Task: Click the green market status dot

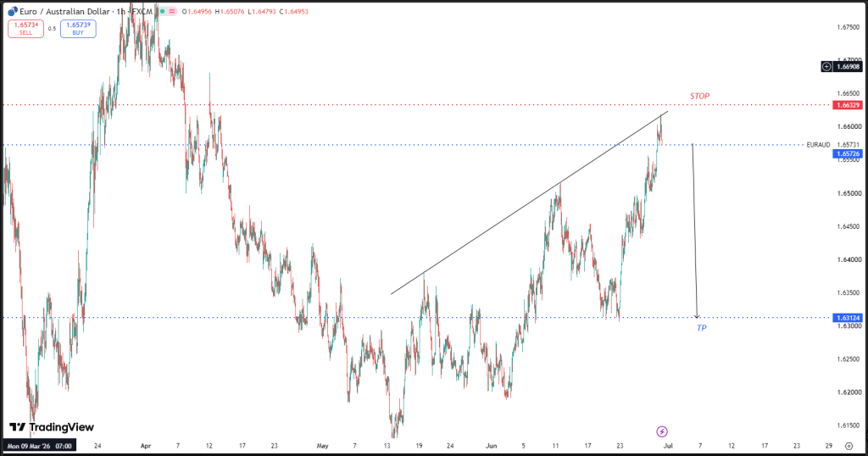Action: click(x=162, y=11)
